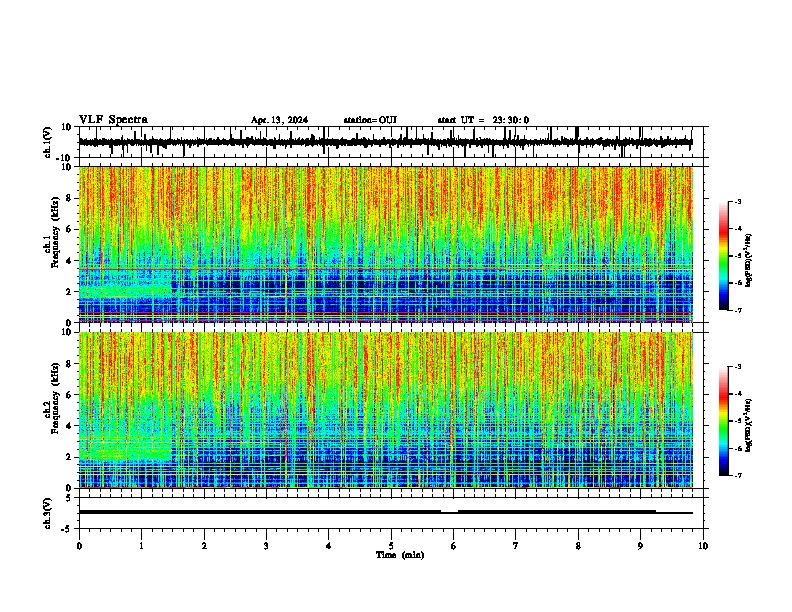This screenshot has width=792, height=612.
Task: Click the "Time (min)" x-axis label
Action: 400,555
